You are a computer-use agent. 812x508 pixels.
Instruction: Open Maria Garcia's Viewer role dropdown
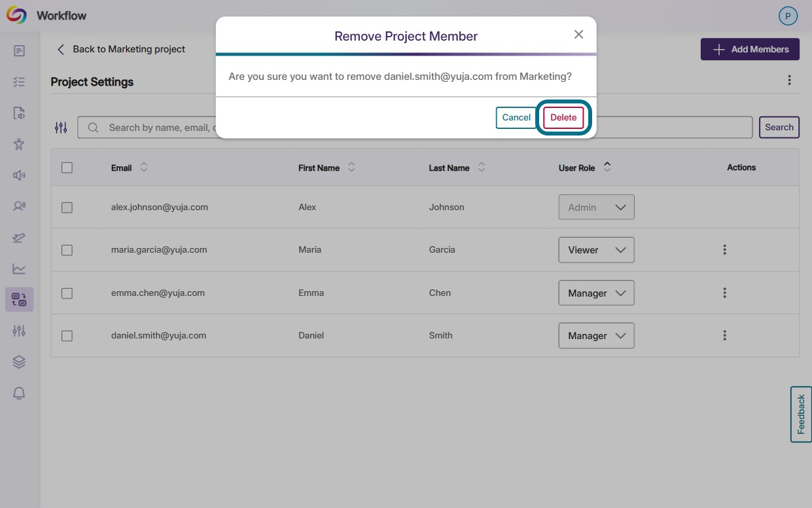(596, 250)
